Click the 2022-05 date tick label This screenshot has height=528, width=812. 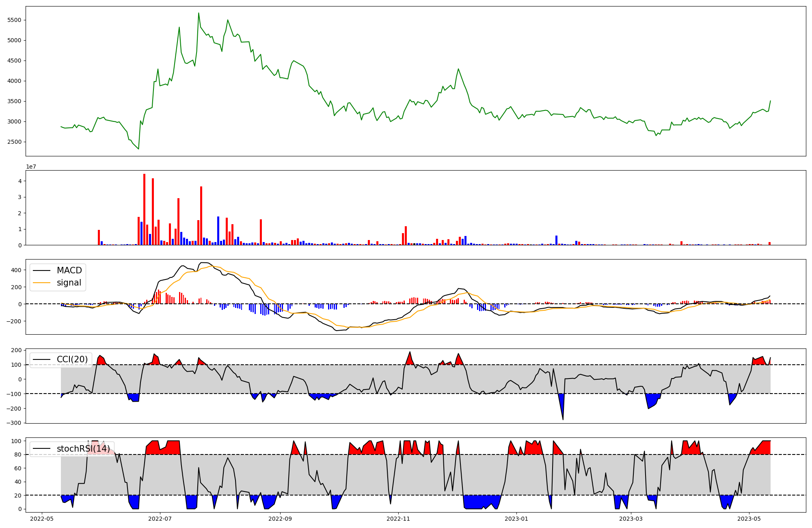[42, 519]
